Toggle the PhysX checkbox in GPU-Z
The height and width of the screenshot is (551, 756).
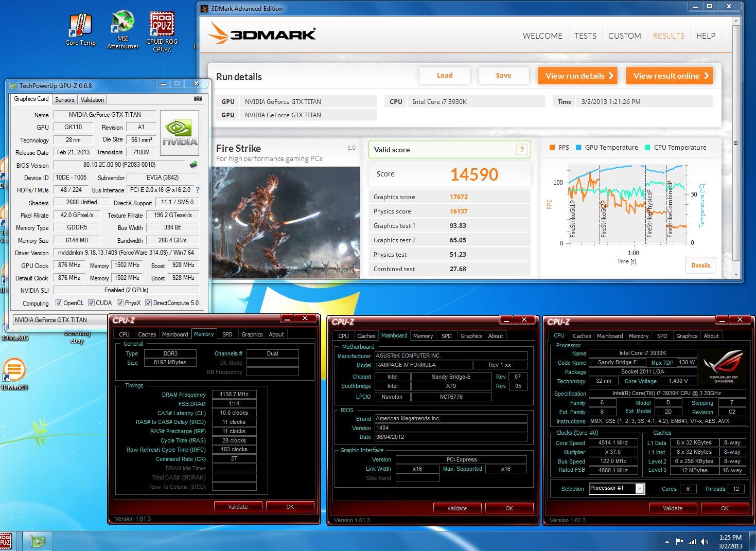pos(120,303)
